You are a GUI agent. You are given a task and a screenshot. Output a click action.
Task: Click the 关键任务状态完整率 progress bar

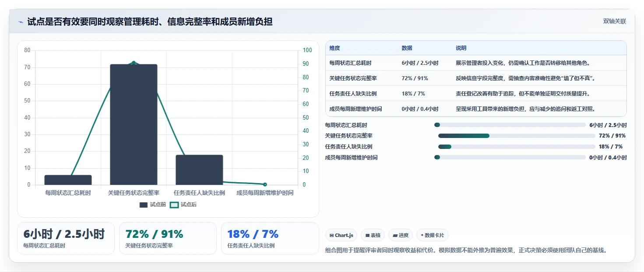click(517, 136)
